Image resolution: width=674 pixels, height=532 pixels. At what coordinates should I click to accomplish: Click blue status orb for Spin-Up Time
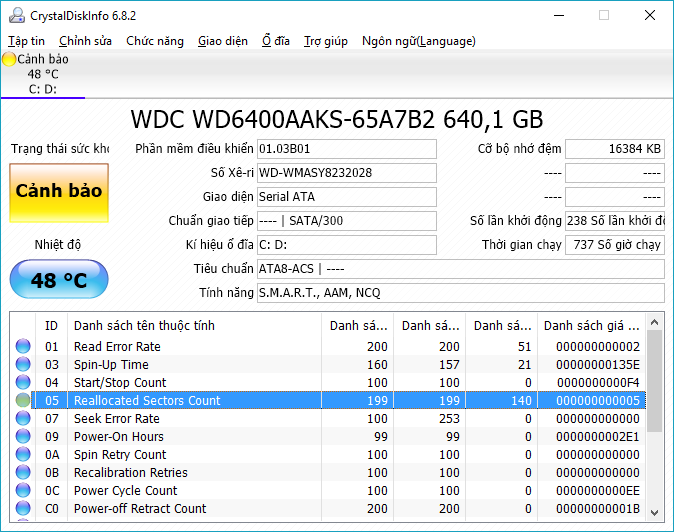tap(23, 364)
